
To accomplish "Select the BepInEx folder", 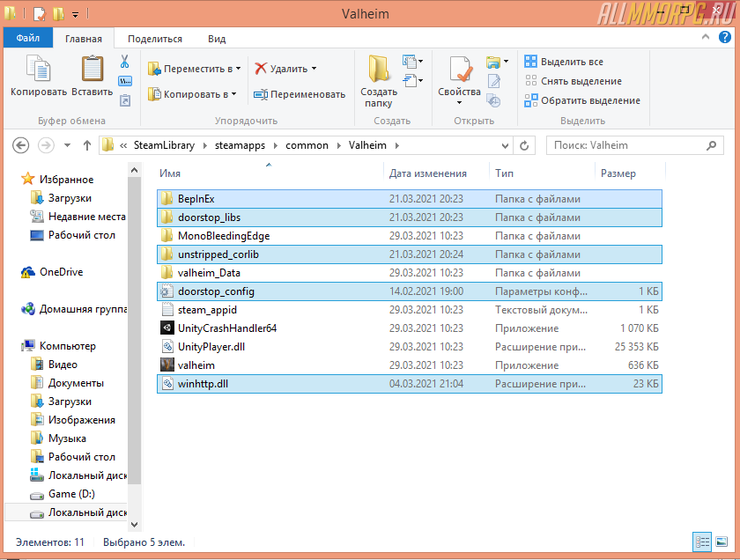I will [409, 199].
